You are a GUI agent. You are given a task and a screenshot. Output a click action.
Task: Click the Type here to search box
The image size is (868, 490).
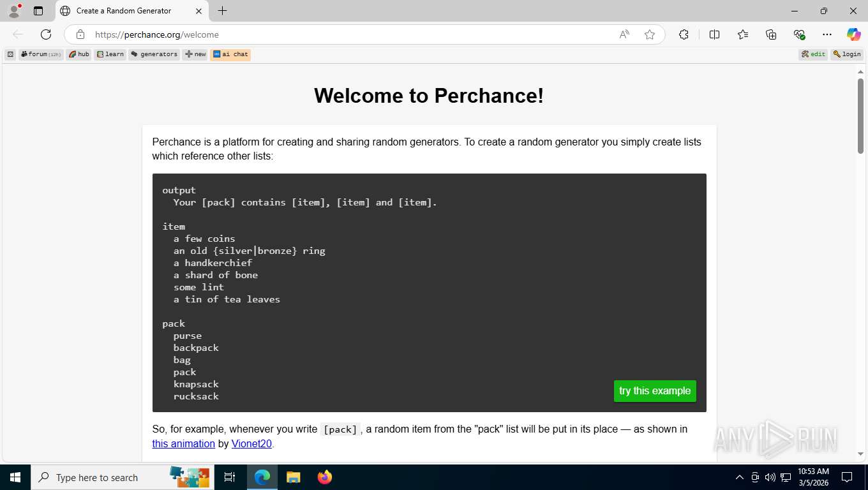(x=123, y=477)
